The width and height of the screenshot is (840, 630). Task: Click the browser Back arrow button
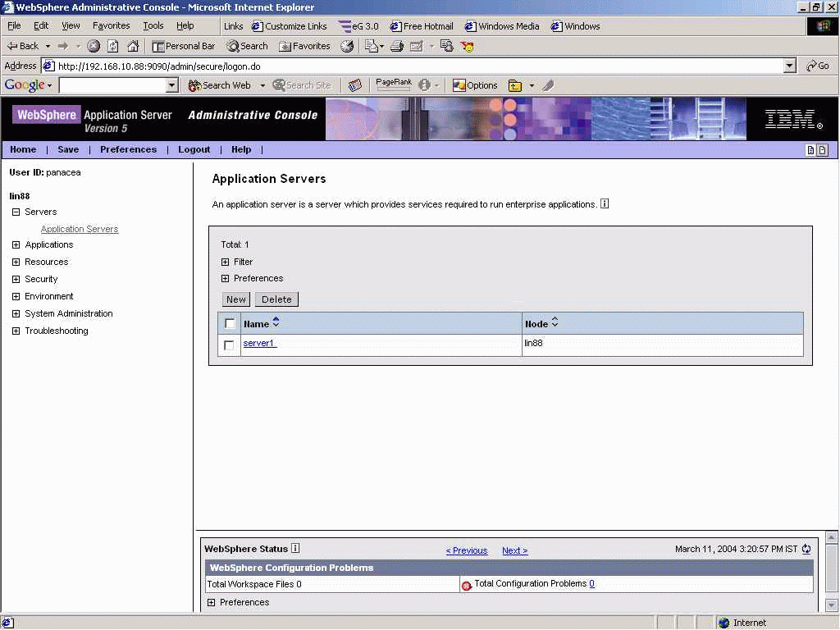click(x=22, y=46)
